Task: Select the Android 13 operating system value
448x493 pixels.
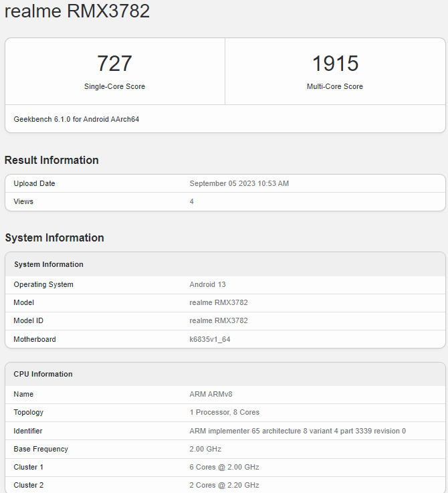Action: click(x=207, y=284)
